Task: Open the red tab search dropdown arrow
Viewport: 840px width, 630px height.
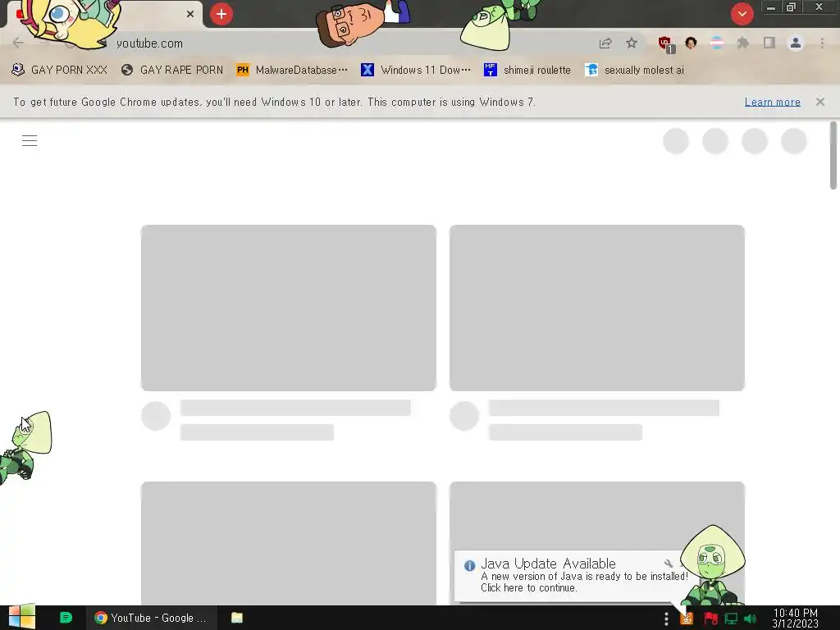Action: click(x=742, y=14)
